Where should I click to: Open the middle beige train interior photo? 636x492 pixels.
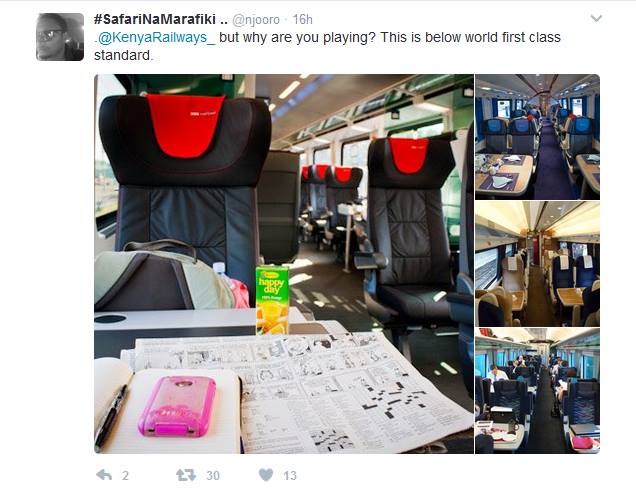coord(537,264)
